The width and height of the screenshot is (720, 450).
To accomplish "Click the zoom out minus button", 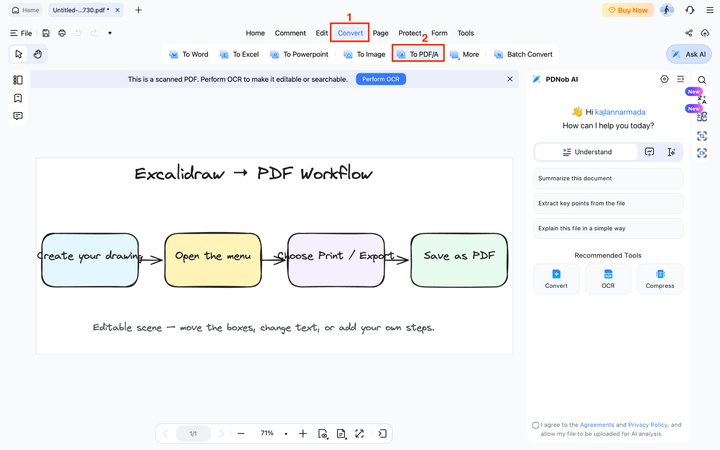I will 241,433.
